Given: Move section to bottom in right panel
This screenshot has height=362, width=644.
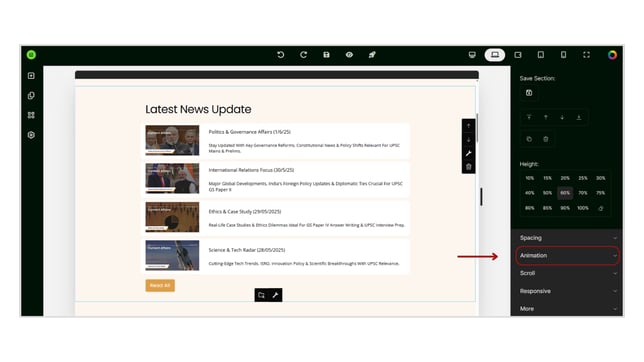Looking at the screenshot, I should pos(579,117).
